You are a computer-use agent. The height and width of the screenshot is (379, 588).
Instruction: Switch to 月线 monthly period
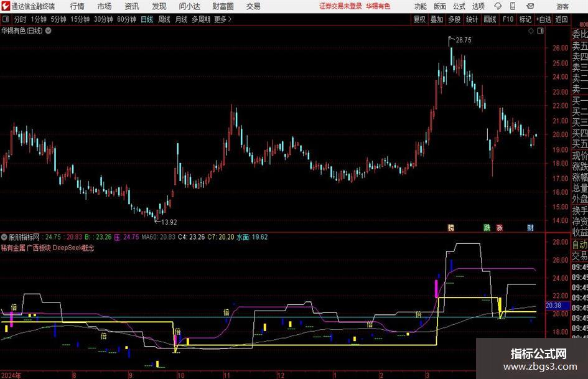(181, 19)
